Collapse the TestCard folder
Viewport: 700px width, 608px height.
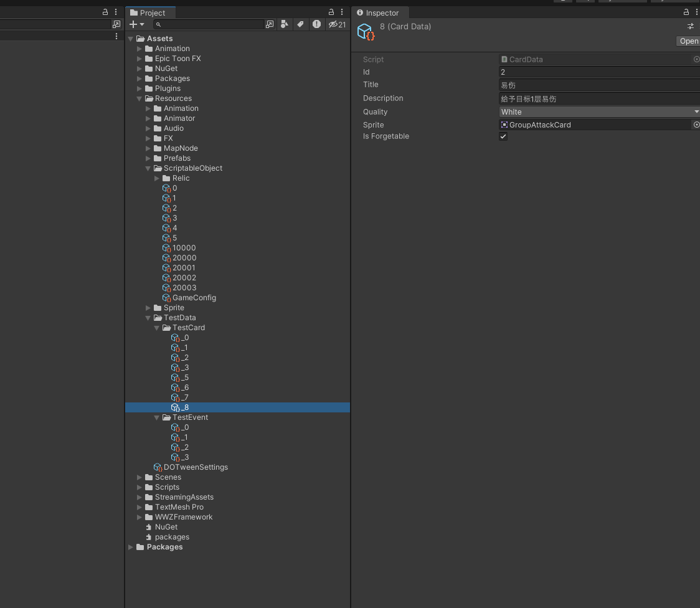pos(158,328)
